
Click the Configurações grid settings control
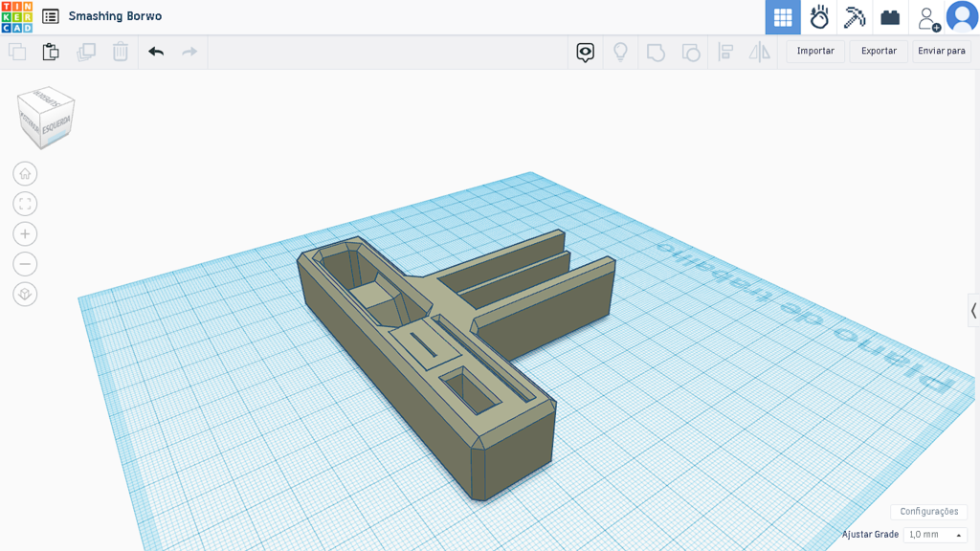pos(927,511)
